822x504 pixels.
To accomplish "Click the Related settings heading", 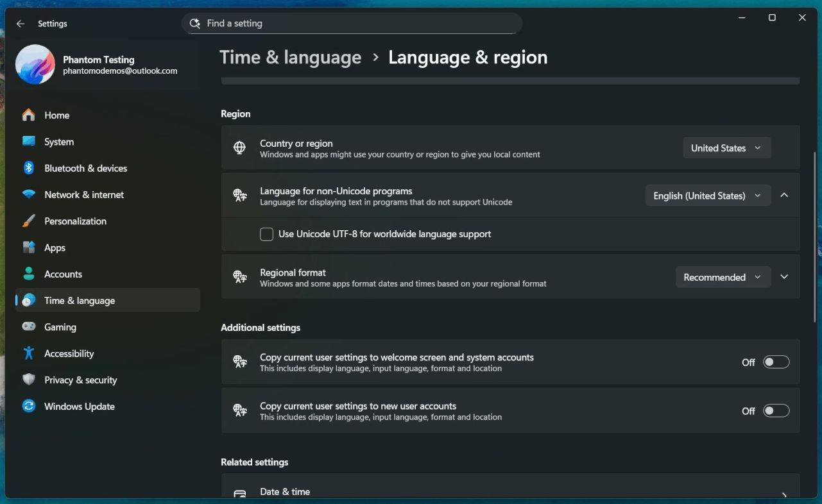I will point(255,462).
